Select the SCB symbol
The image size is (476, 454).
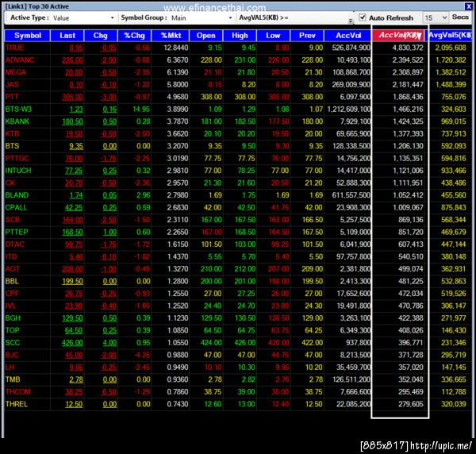pyautogui.click(x=13, y=220)
